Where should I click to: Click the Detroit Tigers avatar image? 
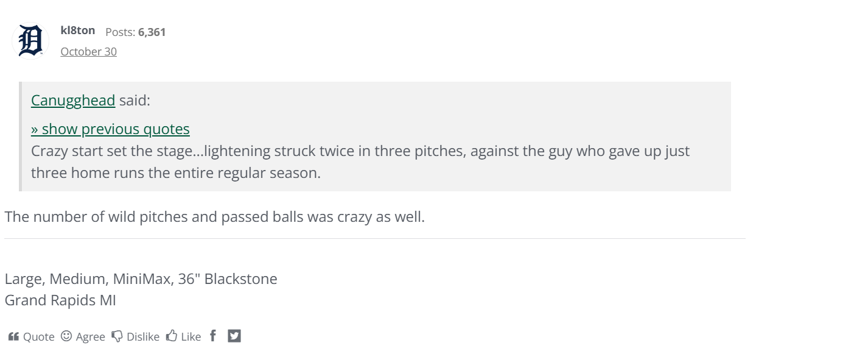point(30,41)
